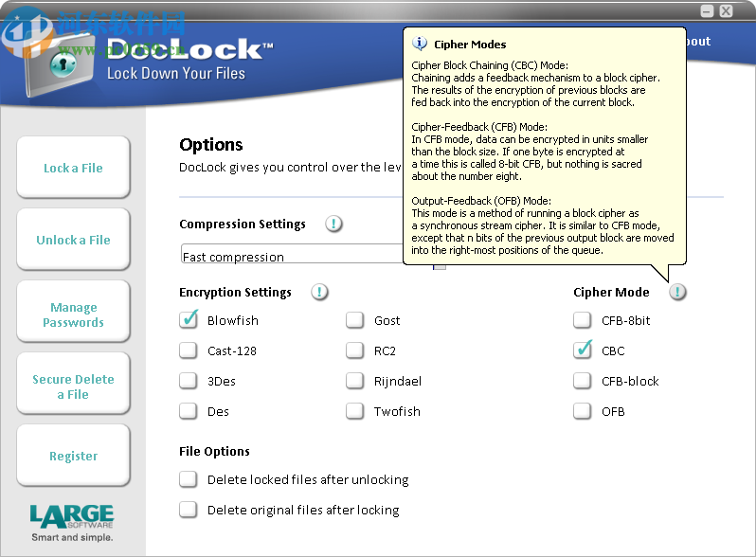Viewport: 756px width, 557px height.
Task: Open the Unlock a File section
Action: click(73, 240)
